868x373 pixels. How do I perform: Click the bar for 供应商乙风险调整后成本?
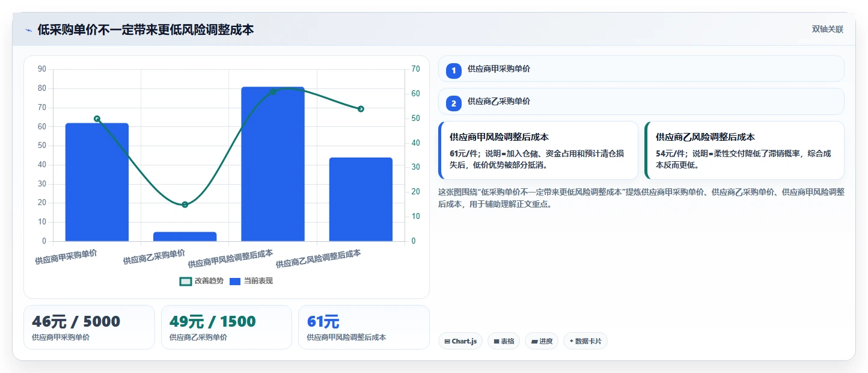tap(361, 199)
